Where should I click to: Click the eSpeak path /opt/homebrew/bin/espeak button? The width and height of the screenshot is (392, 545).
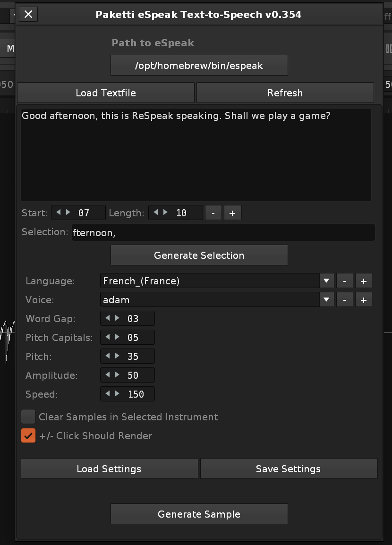[x=199, y=66]
